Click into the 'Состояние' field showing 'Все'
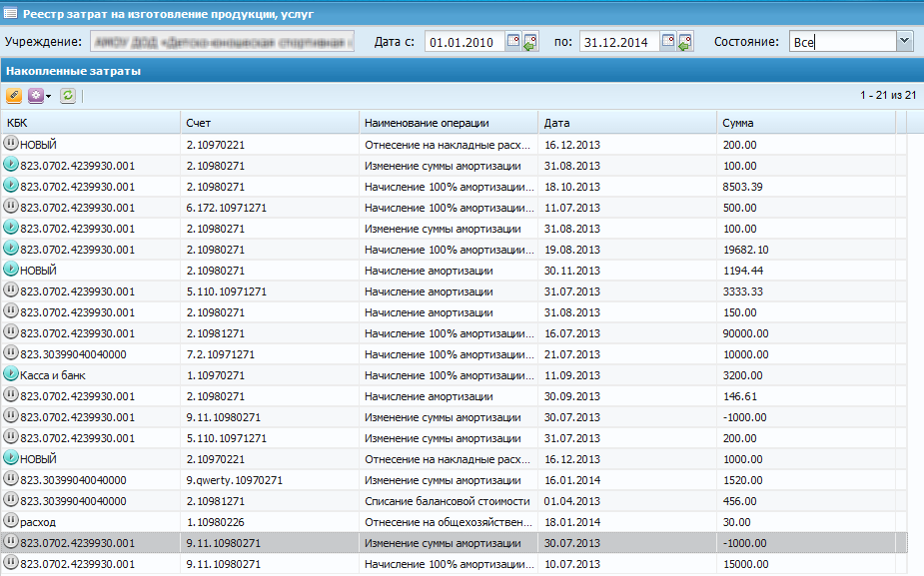 click(x=843, y=41)
